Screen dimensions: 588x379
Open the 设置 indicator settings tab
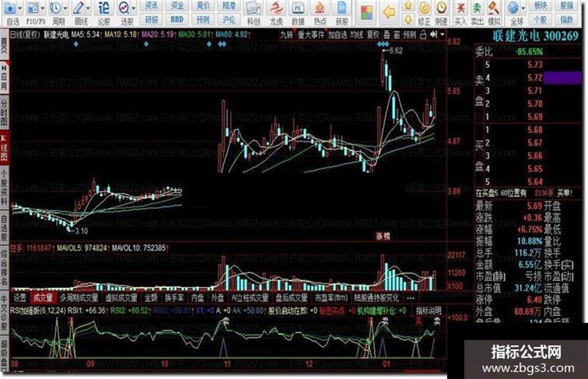pos(20,298)
